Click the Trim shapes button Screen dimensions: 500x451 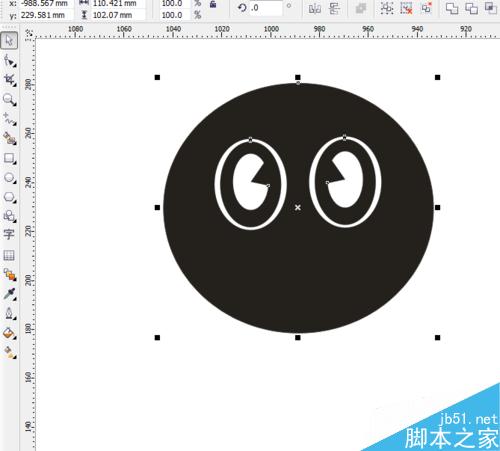(x=471, y=8)
